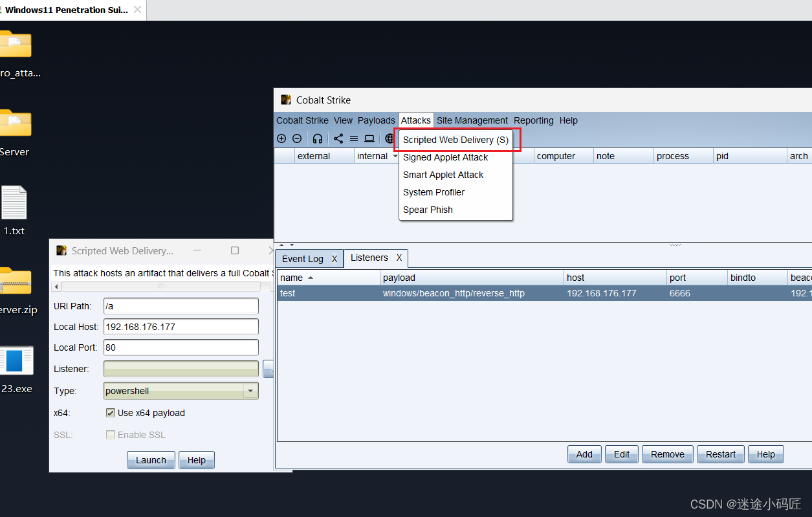Image resolution: width=812 pixels, height=517 pixels.
Task: Open the internal column filter dropdown
Action: tap(397, 155)
